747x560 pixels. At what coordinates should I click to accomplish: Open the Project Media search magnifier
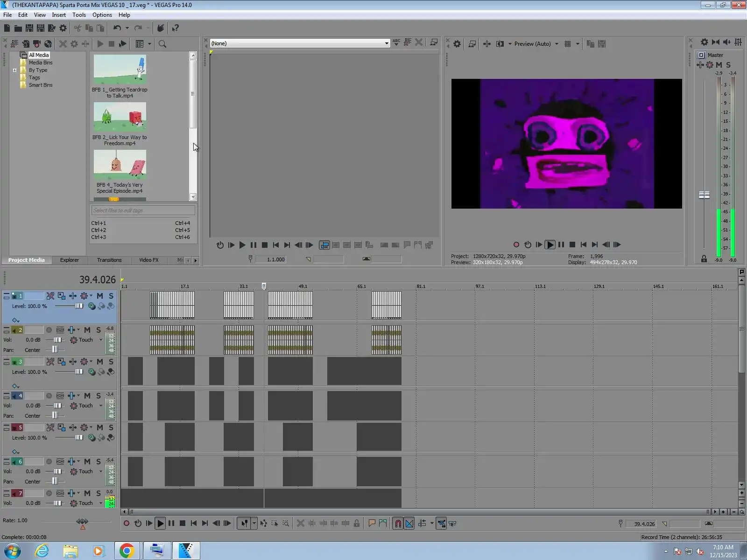pos(162,44)
